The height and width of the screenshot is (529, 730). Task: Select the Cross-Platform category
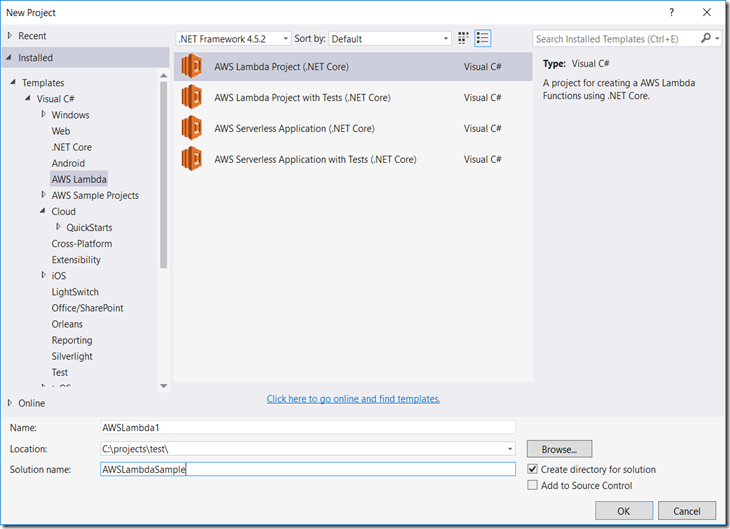coord(81,244)
